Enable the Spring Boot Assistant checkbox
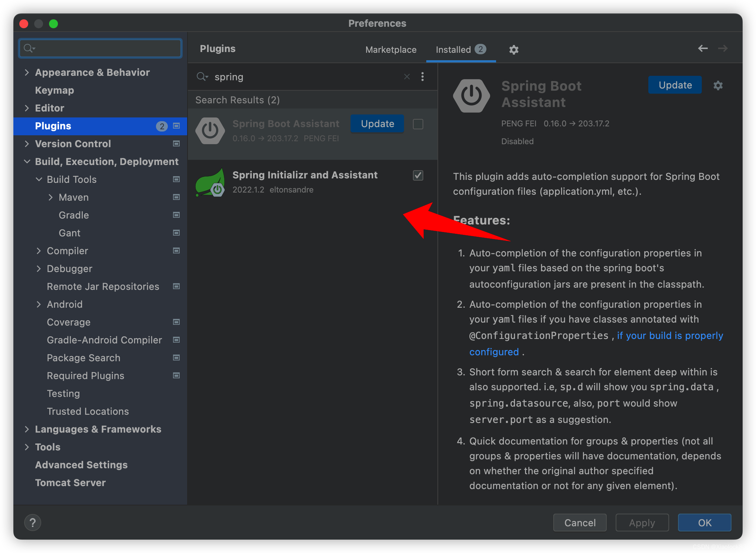Image resolution: width=756 pixels, height=553 pixels. pyautogui.click(x=418, y=124)
